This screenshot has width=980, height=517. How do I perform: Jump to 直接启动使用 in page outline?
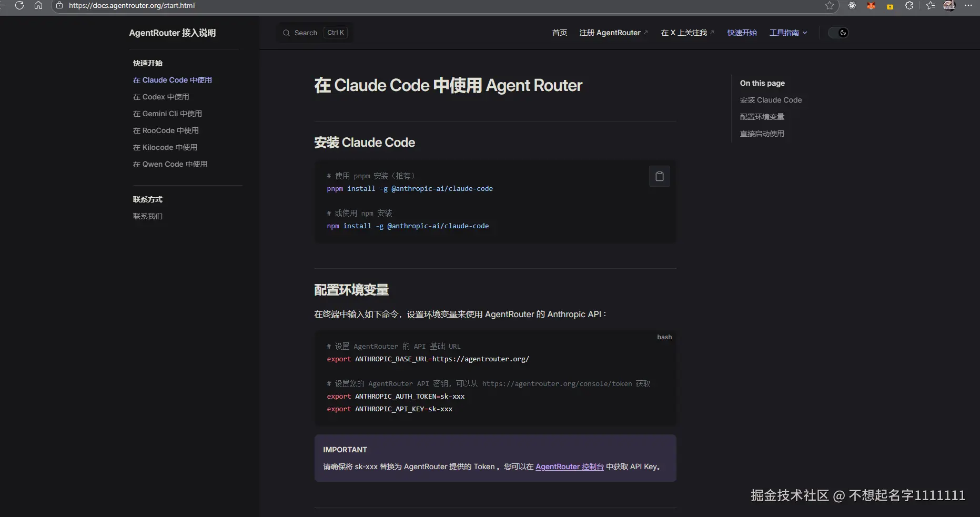point(762,134)
